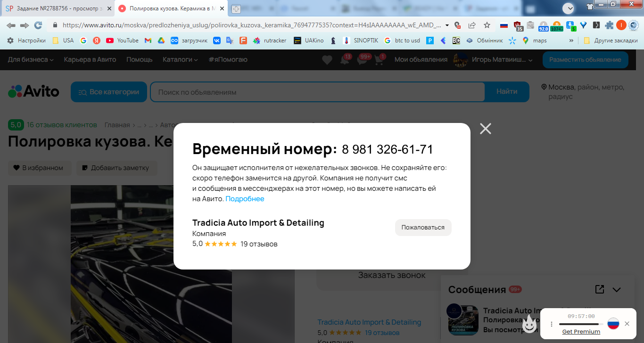Open the #яПомогаю link
This screenshot has height=343, width=644.
coord(228,60)
